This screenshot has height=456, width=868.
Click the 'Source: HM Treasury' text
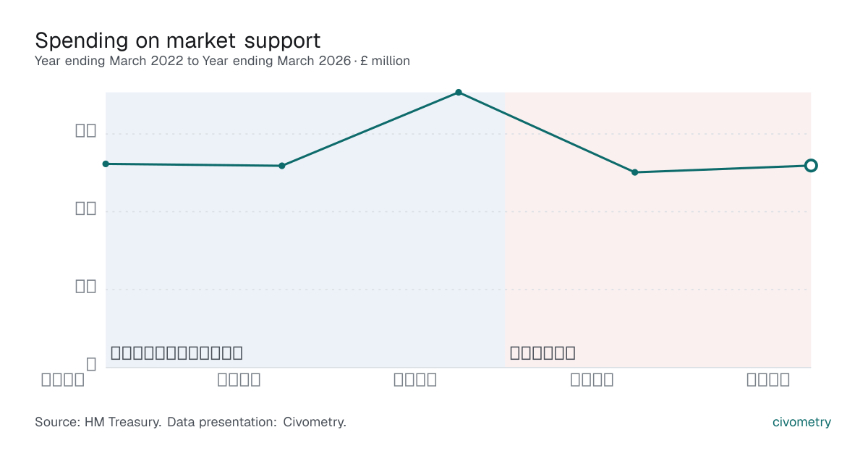click(98, 422)
